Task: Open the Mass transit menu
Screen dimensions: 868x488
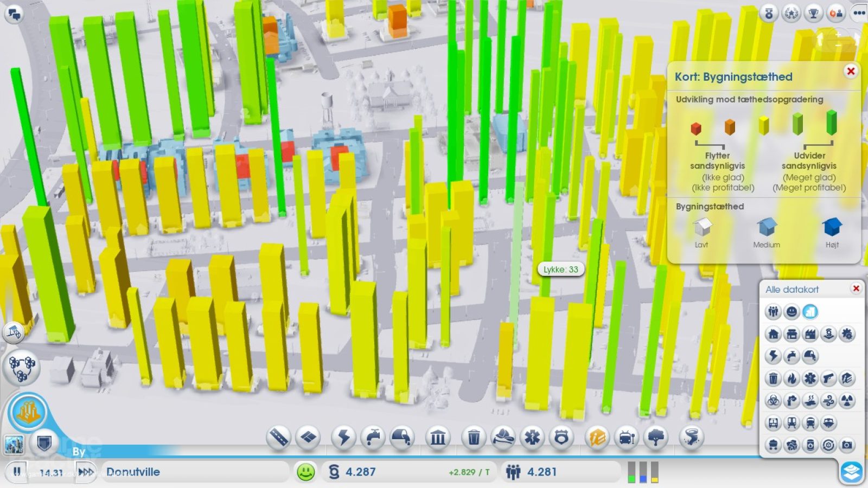Action: click(x=627, y=437)
